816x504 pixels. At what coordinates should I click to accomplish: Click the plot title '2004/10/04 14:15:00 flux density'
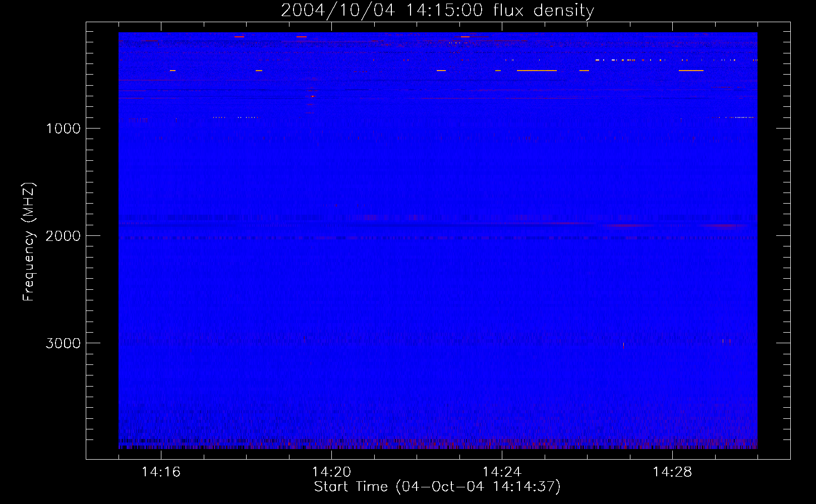click(x=437, y=11)
